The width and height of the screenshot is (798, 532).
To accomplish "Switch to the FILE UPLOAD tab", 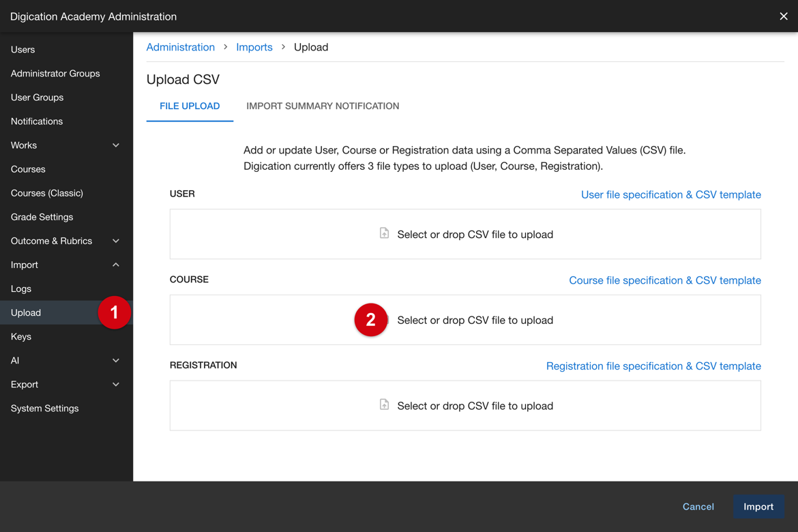I will (x=190, y=106).
